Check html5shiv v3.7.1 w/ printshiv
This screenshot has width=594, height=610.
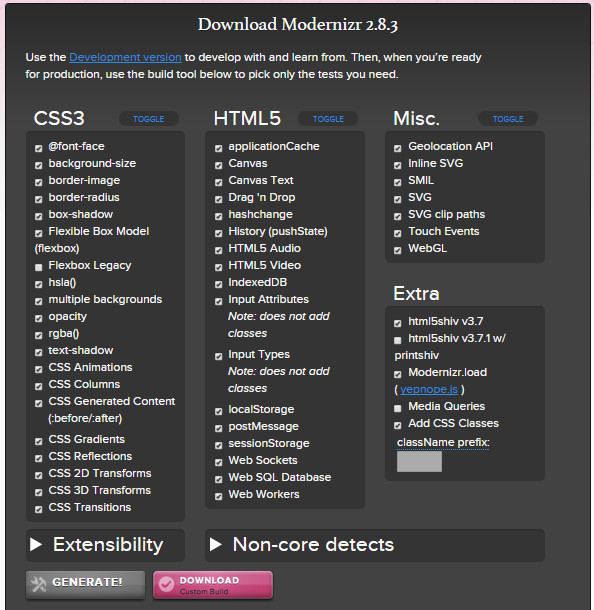[x=398, y=340]
